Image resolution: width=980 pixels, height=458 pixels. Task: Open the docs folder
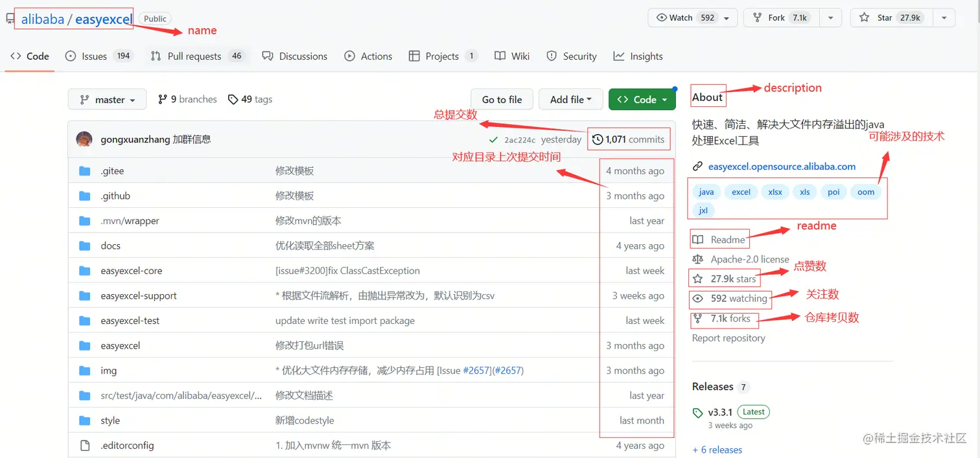(x=111, y=246)
